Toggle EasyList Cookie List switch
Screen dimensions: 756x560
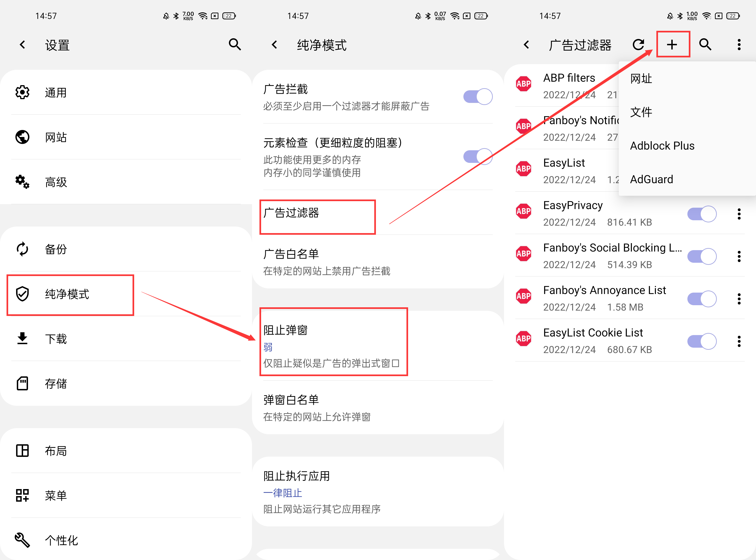(x=702, y=341)
